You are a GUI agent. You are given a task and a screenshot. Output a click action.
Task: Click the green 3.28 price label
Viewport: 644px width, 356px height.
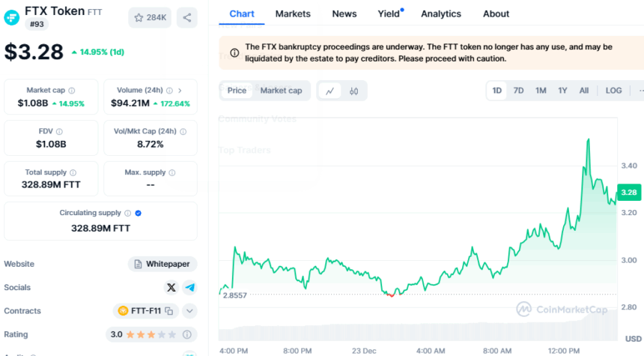pos(629,193)
